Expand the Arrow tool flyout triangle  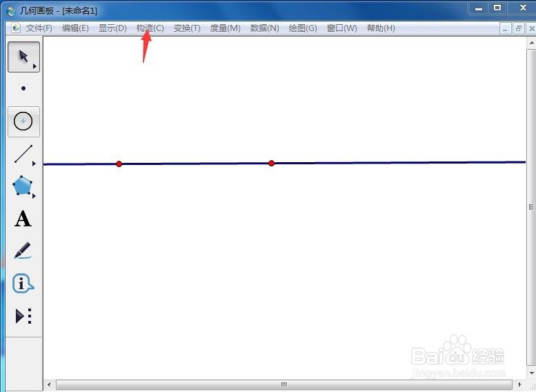[x=34, y=66]
